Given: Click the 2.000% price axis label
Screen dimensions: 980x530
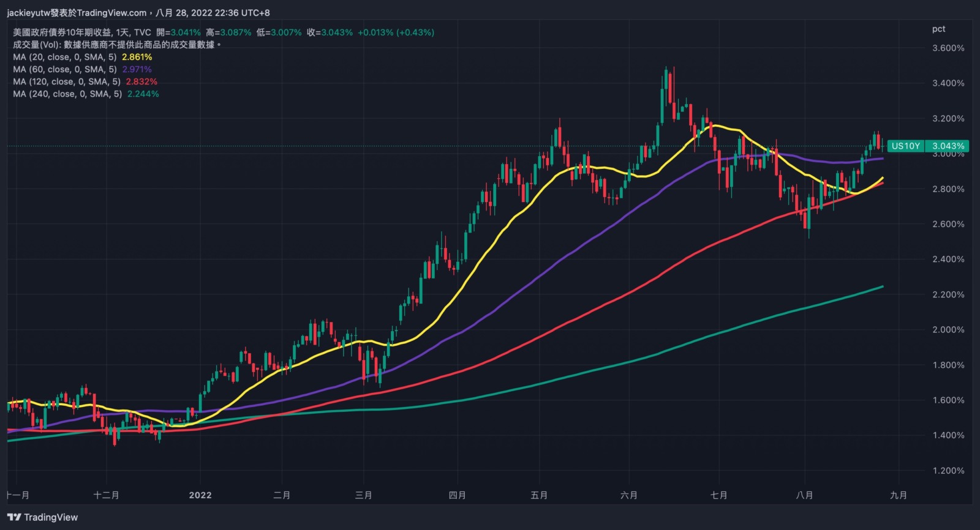Looking at the screenshot, I should [x=948, y=329].
